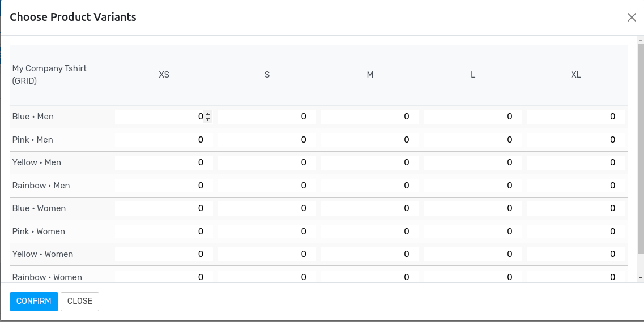Edit the Rainbow Men size L quantity
The image size is (644, 322).
[x=473, y=186]
